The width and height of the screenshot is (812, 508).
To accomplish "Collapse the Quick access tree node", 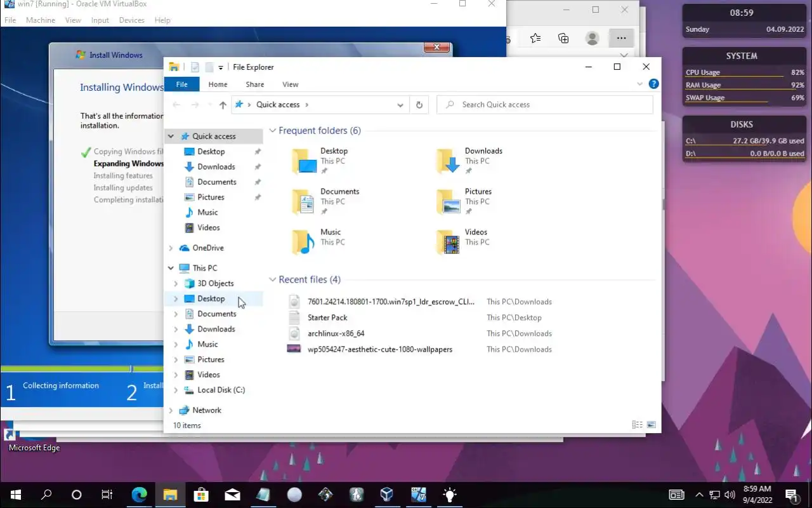I will point(171,137).
